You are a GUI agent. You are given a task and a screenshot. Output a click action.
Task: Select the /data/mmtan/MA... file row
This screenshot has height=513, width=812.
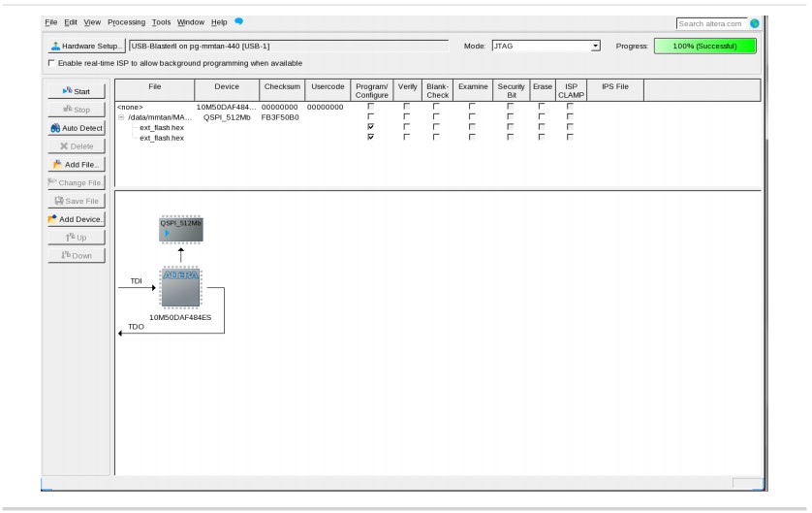[160, 117]
